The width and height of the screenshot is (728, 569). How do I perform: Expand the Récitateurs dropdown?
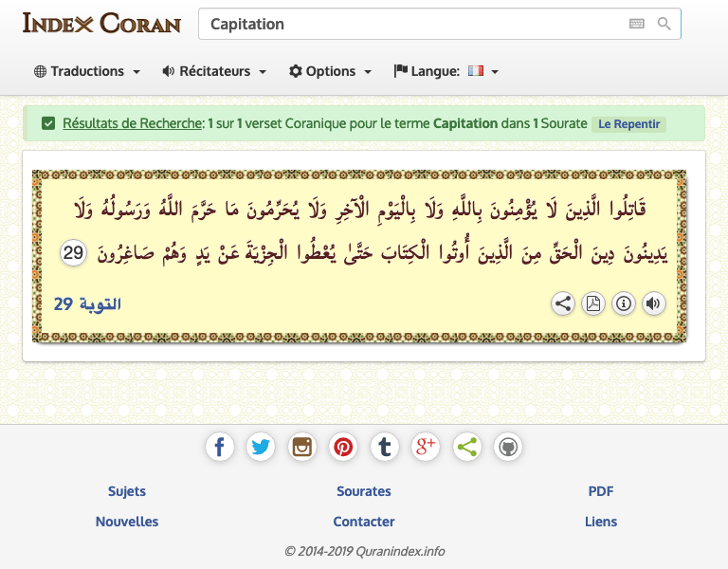pyautogui.click(x=214, y=71)
